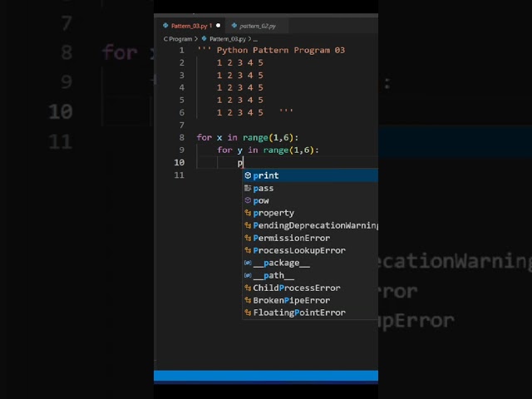Click the closing triple quotes on line 6
This screenshot has width=532, height=399.
(286, 111)
